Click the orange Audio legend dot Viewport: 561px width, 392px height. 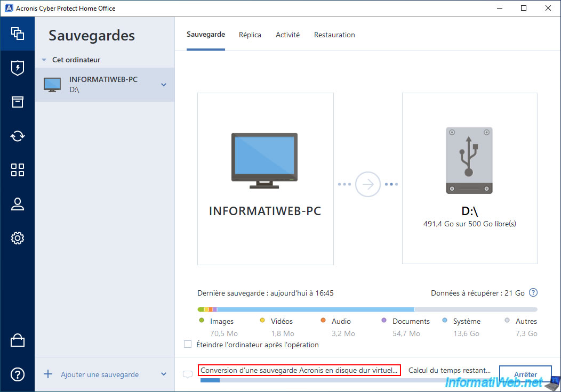coord(323,321)
